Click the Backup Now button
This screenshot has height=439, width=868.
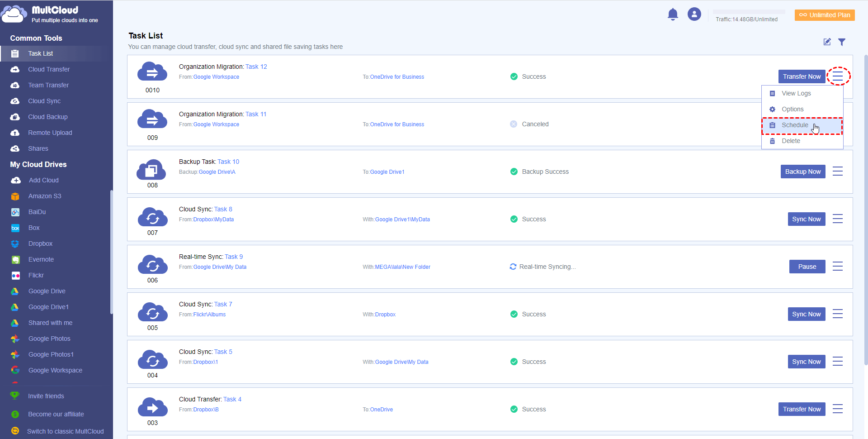click(x=802, y=172)
